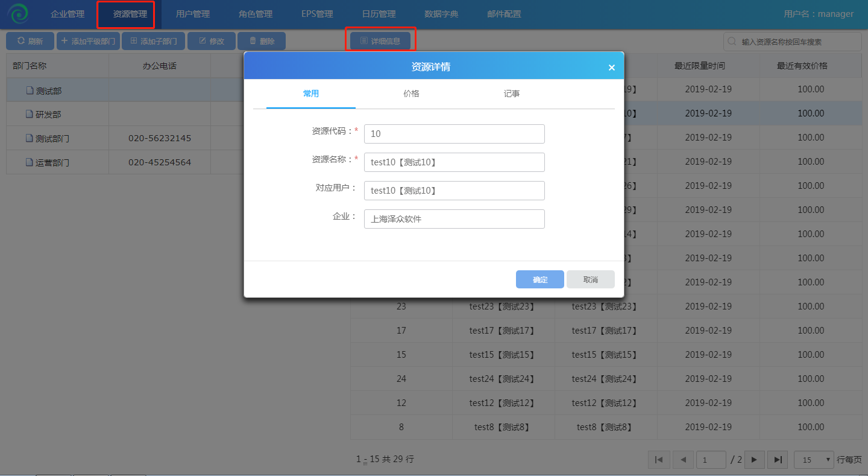Click the green swirl app logo
868x476 pixels.
pos(19,14)
